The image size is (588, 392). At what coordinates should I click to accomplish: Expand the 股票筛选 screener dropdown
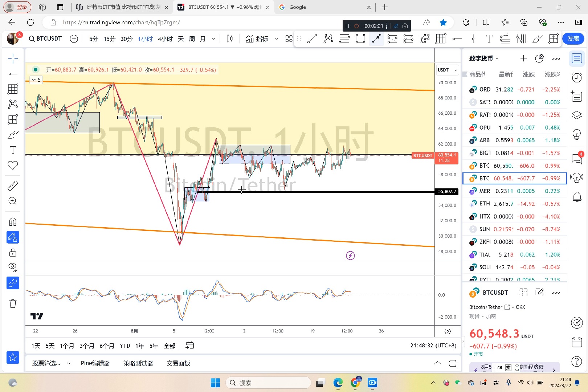68,363
